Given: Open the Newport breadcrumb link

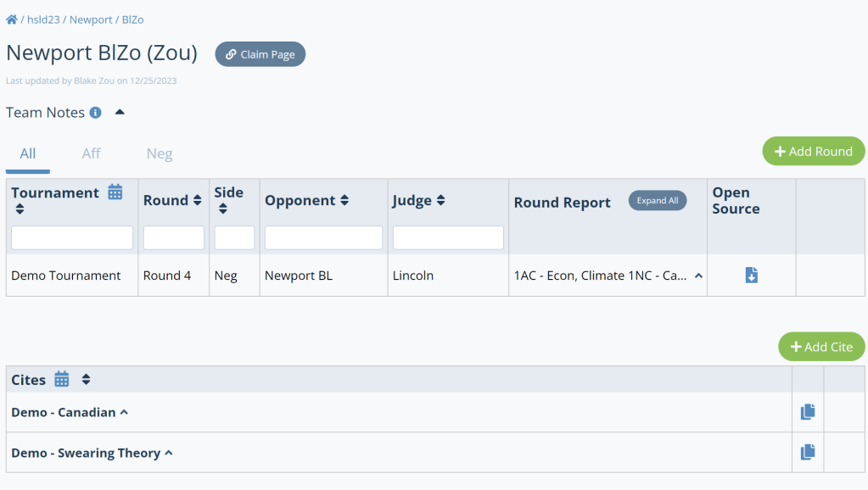Looking at the screenshot, I should pyautogui.click(x=91, y=19).
